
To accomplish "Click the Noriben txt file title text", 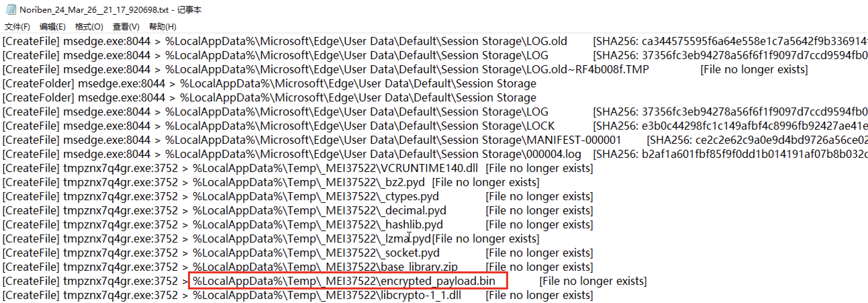I will pos(94,10).
